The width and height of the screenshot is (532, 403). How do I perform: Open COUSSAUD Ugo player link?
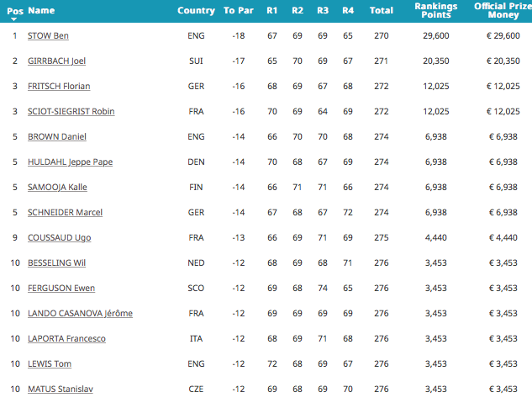(x=60, y=237)
